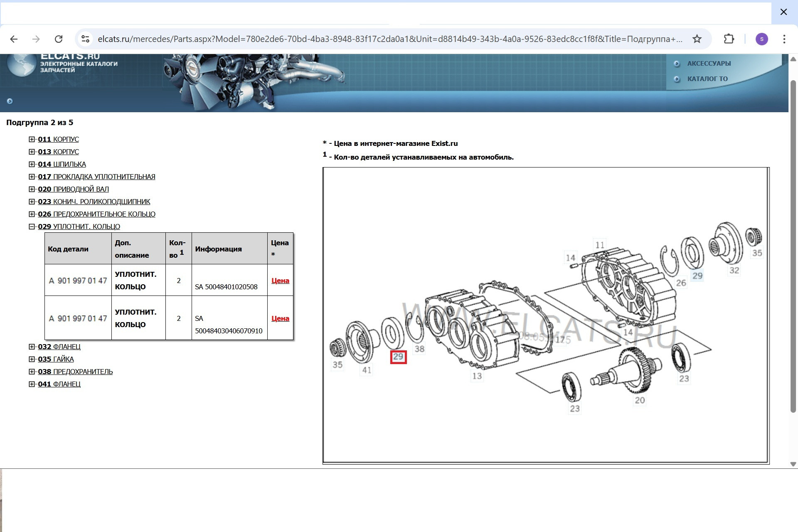Expand the 041 ФЛАНЕЦ plus box
The height and width of the screenshot is (532, 798).
[x=32, y=384]
